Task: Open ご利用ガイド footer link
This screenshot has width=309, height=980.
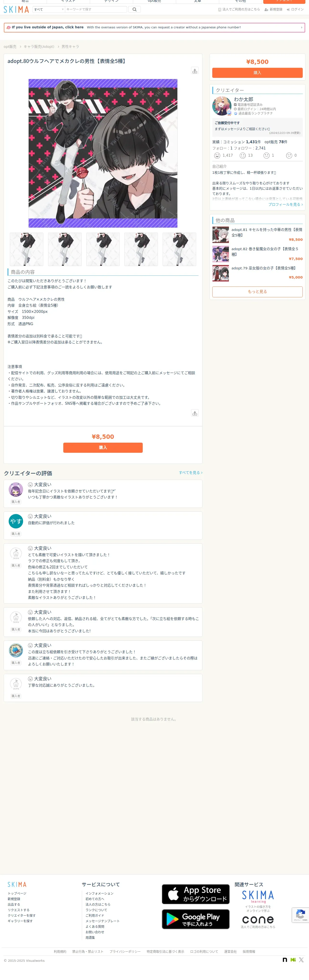Action: coord(95,916)
